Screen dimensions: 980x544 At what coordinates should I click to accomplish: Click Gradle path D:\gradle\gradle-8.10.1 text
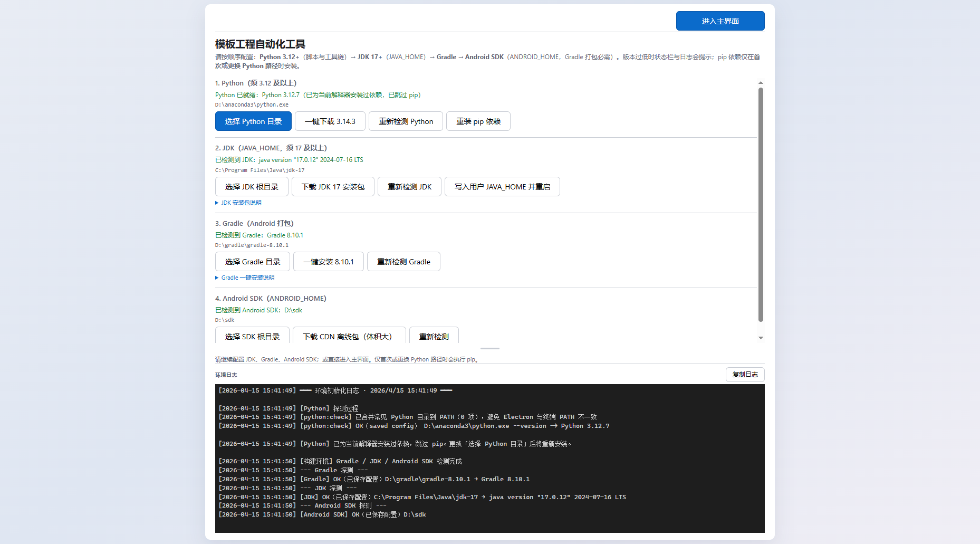click(252, 245)
